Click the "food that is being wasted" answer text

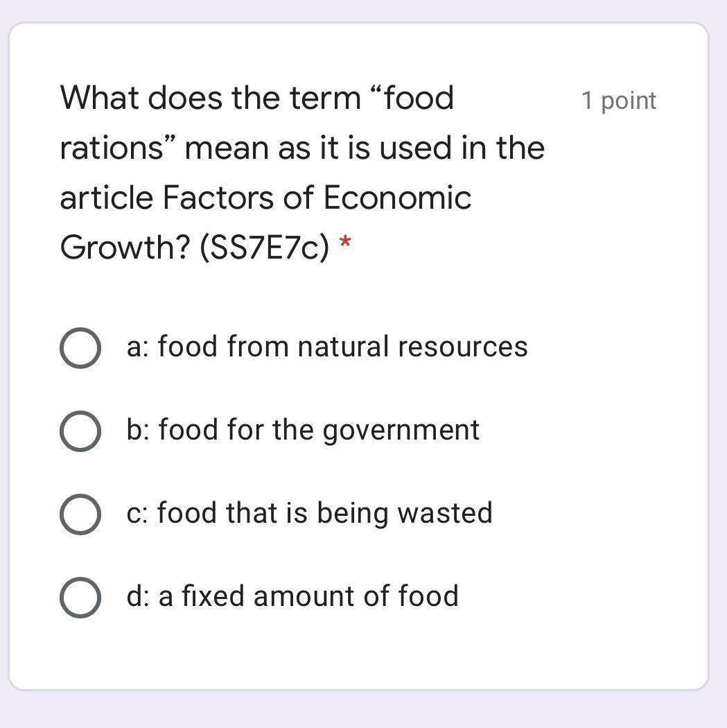pyautogui.click(x=324, y=513)
